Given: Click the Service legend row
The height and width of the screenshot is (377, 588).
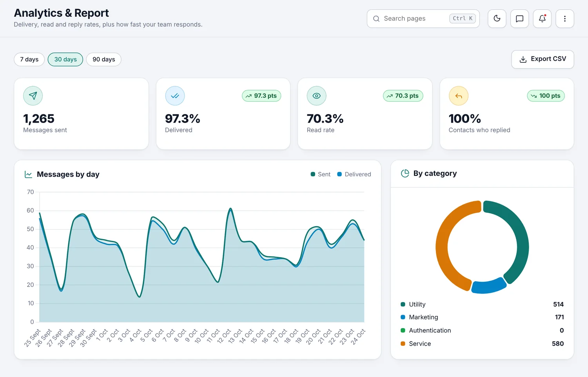Looking at the screenshot, I should (482, 344).
